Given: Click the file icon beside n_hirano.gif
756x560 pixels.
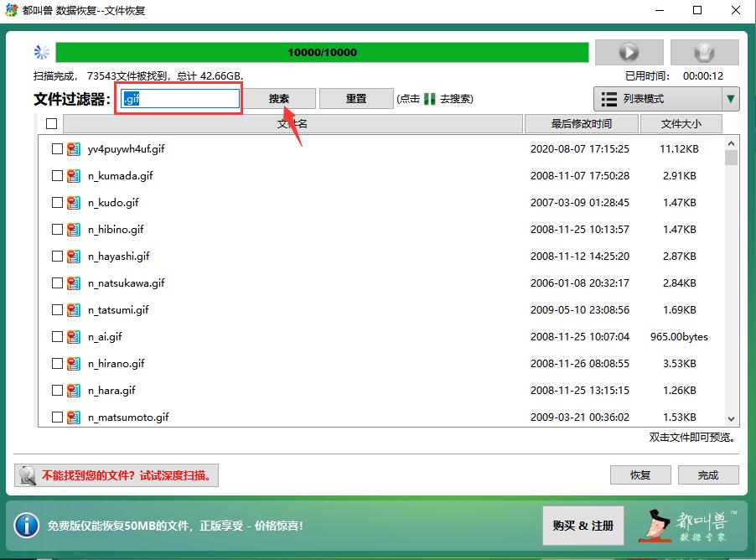Looking at the screenshot, I should coord(74,363).
